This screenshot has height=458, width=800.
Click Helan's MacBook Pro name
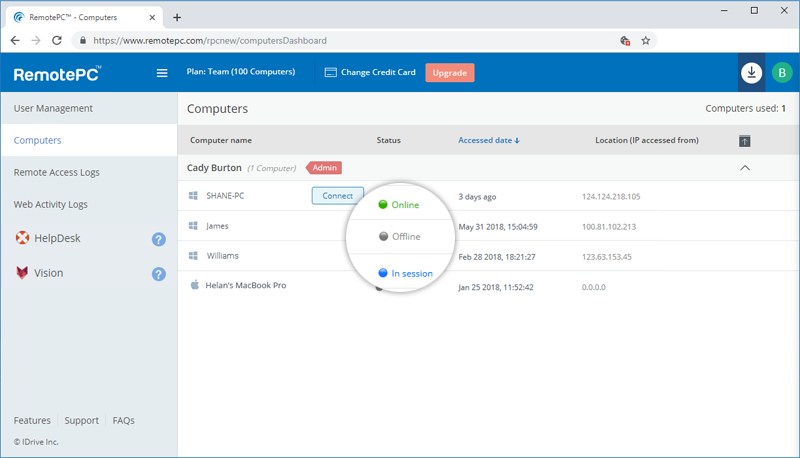[x=245, y=285]
